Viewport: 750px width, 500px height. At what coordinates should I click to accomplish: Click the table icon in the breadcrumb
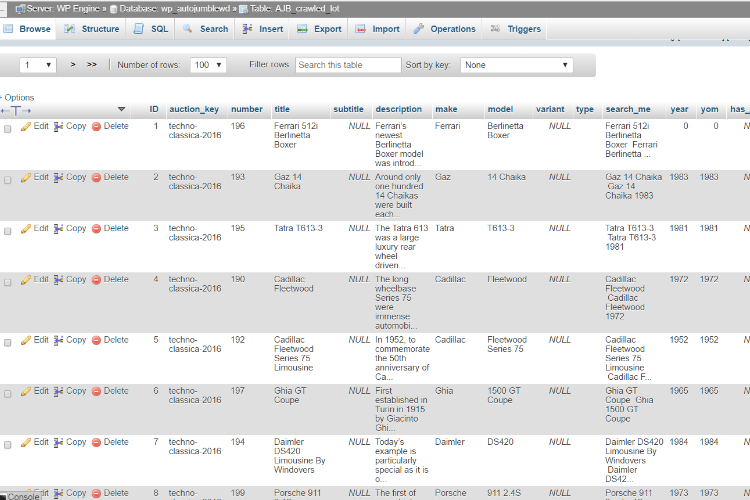point(243,9)
